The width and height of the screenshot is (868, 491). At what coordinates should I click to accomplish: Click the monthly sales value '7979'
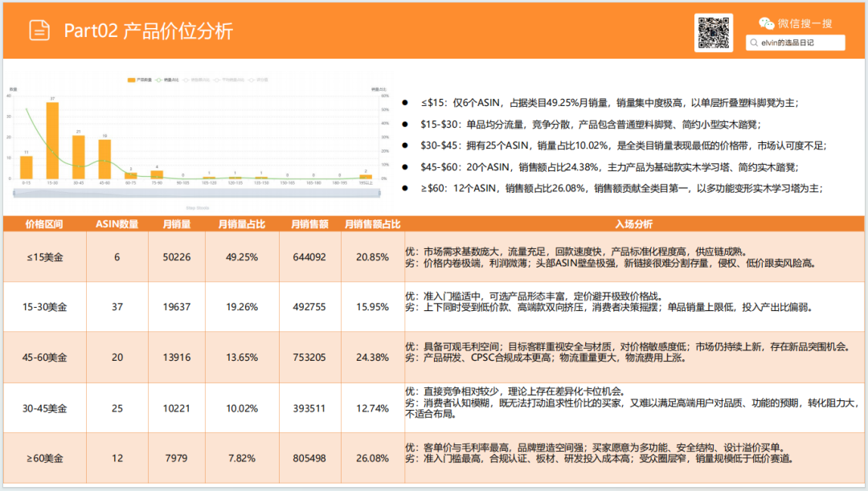point(176,458)
